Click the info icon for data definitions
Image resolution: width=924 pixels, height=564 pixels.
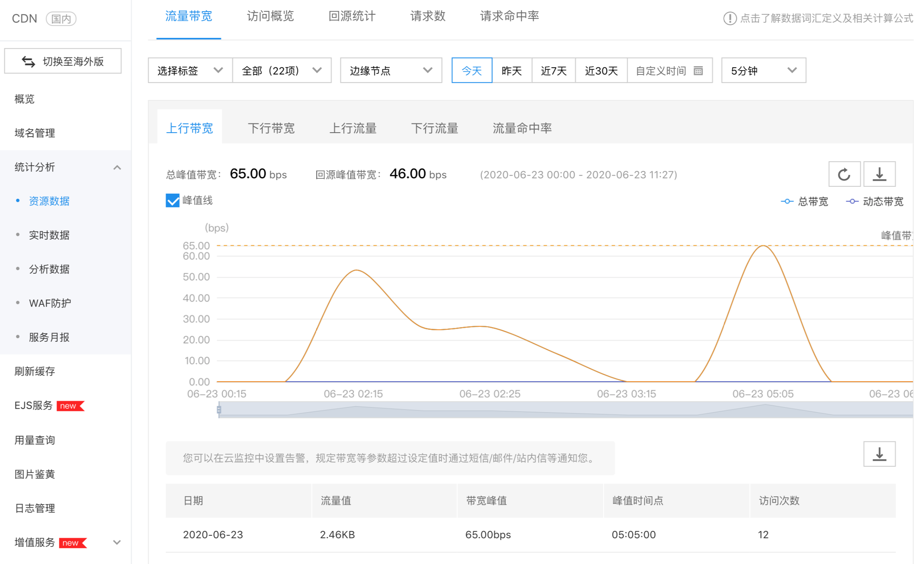[729, 18]
